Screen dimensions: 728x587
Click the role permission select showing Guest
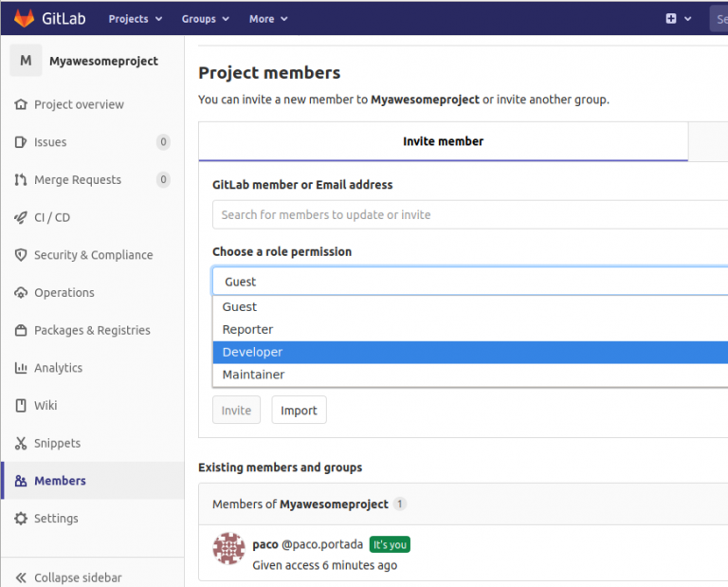pos(470,282)
